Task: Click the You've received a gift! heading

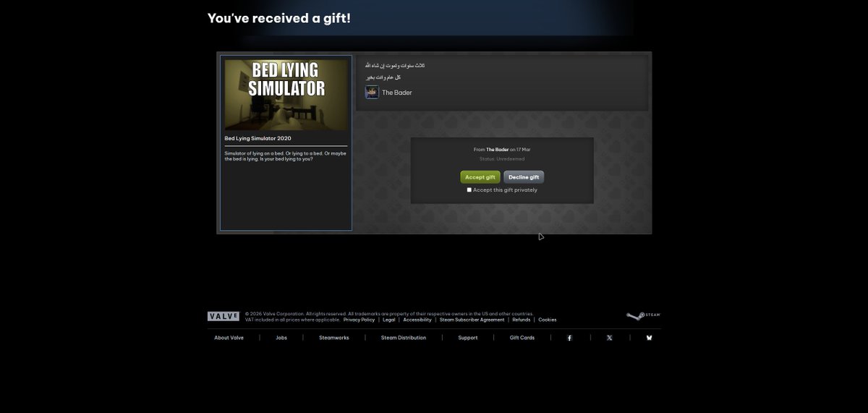Action: click(279, 18)
